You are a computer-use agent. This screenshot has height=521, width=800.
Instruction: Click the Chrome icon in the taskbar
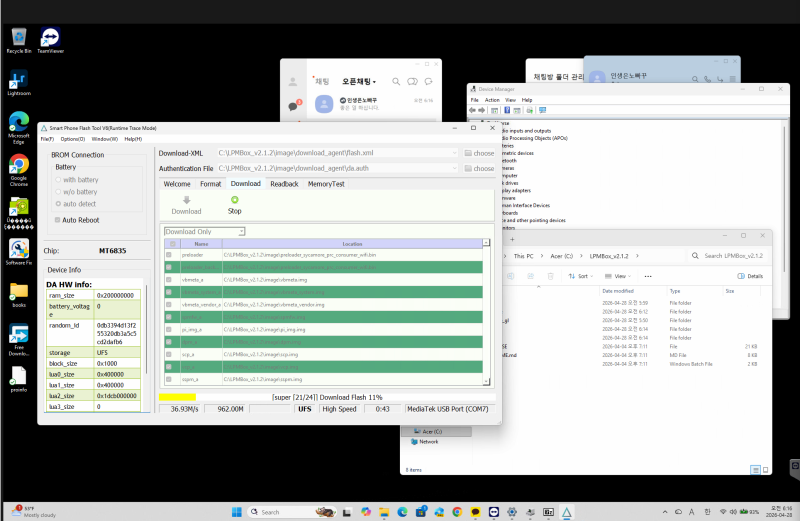457,512
